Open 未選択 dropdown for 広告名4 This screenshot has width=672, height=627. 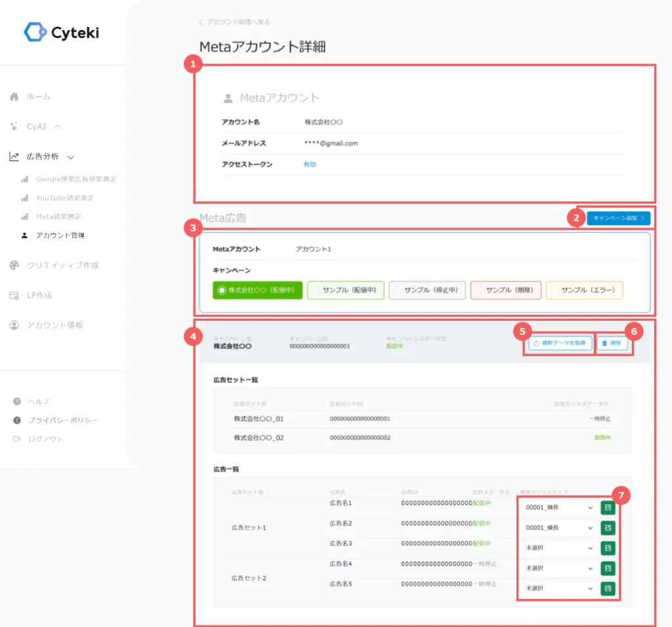[x=559, y=569]
